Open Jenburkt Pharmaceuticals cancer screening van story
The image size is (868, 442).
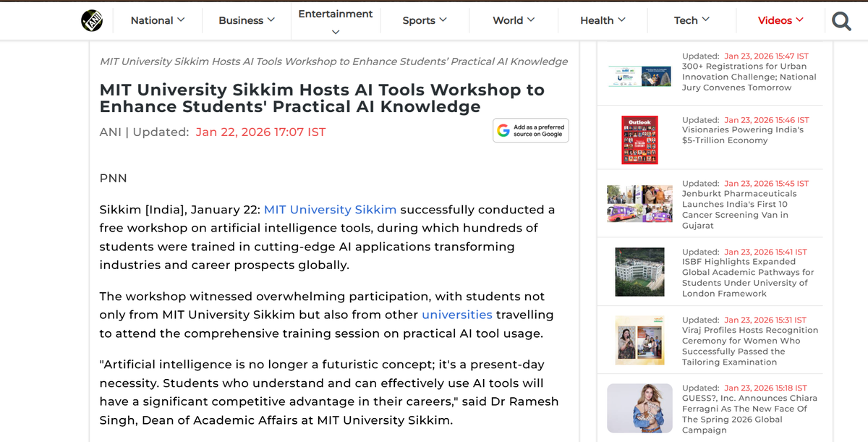point(739,210)
